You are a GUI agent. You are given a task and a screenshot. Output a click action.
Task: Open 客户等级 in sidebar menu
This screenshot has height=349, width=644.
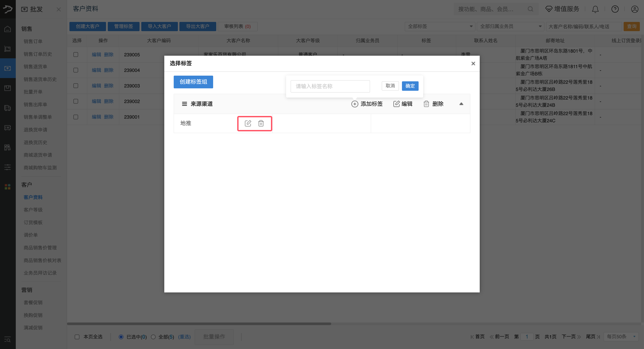(33, 210)
